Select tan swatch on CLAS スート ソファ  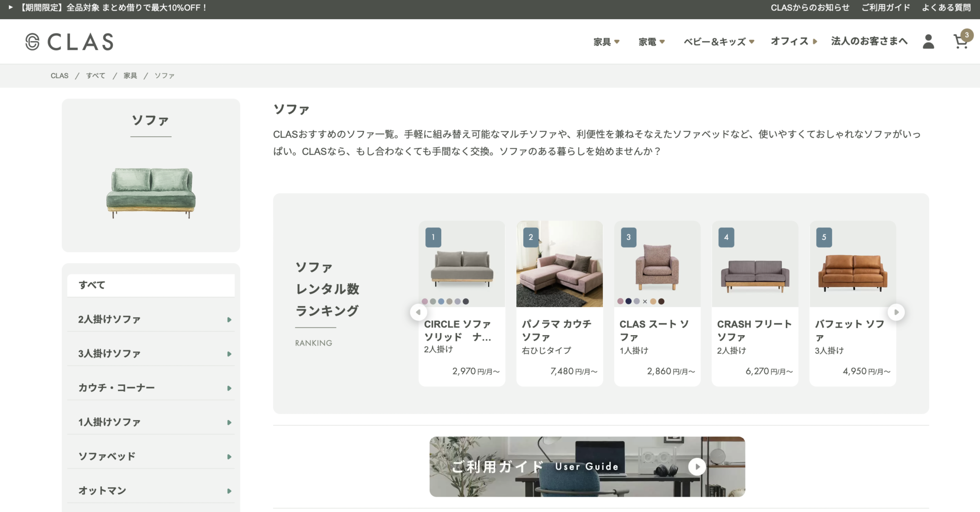point(653,301)
